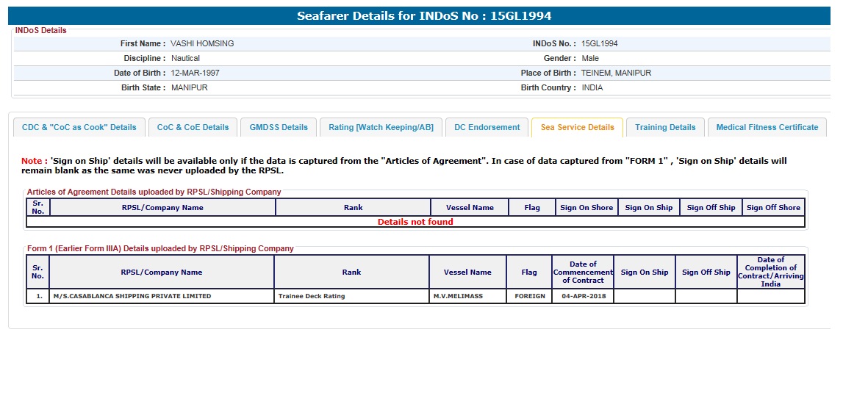Image resolution: width=868 pixels, height=404 pixels.
Task: Go to the DC Endorsement tab
Action: click(x=487, y=127)
